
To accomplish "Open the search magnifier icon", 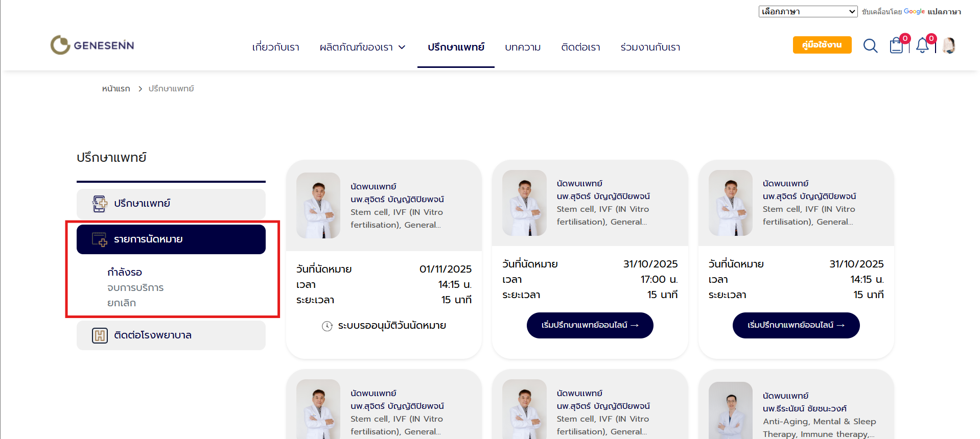I will [870, 46].
